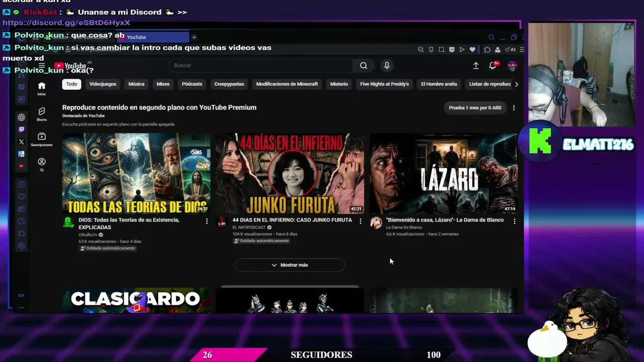Screen dimensions: 644x362
Task: Open the browser profile person icon
Action: (x=498, y=50)
